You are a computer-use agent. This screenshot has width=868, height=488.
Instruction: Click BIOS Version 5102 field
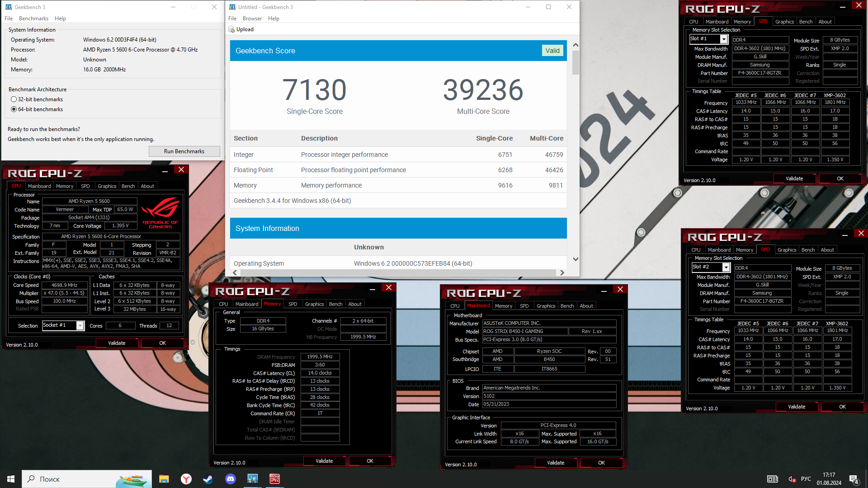click(x=549, y=396)
